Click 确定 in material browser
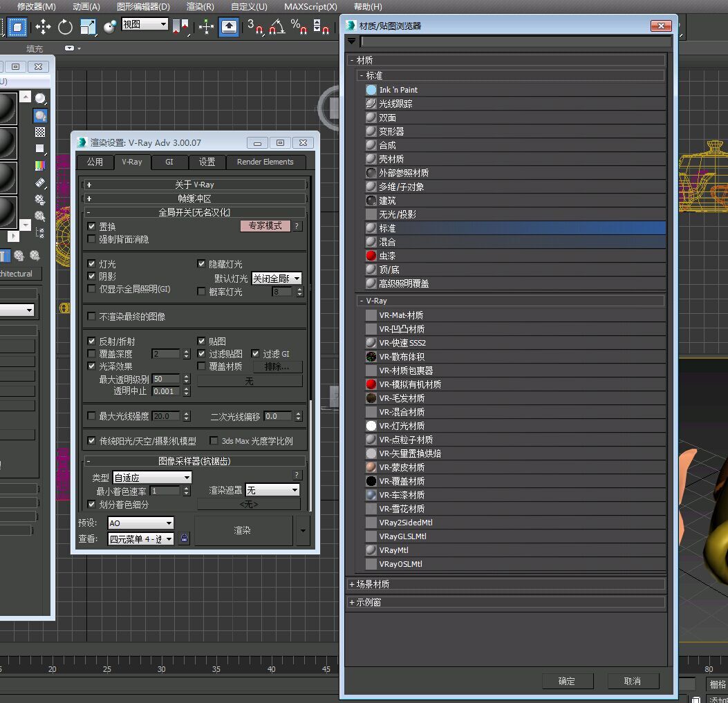728x703 pixels. coord(566,681)
